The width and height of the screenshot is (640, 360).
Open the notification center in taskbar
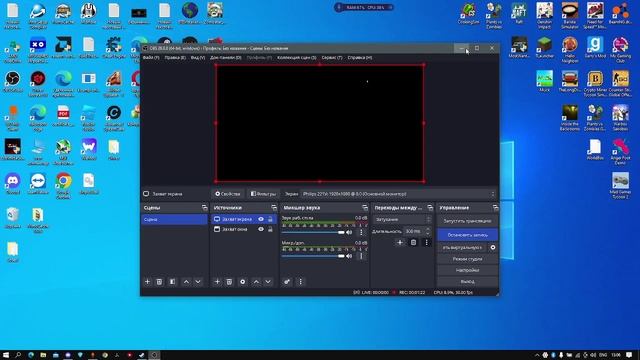[629, 355]
